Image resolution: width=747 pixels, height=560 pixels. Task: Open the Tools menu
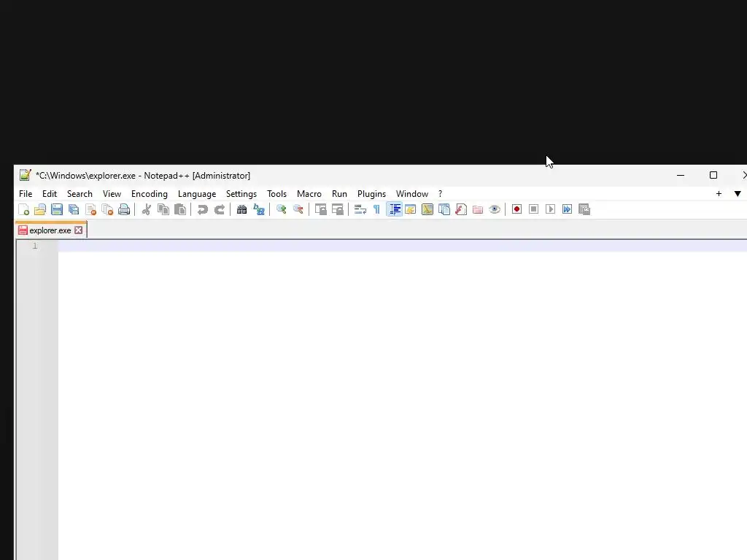[x=276, y=194]
